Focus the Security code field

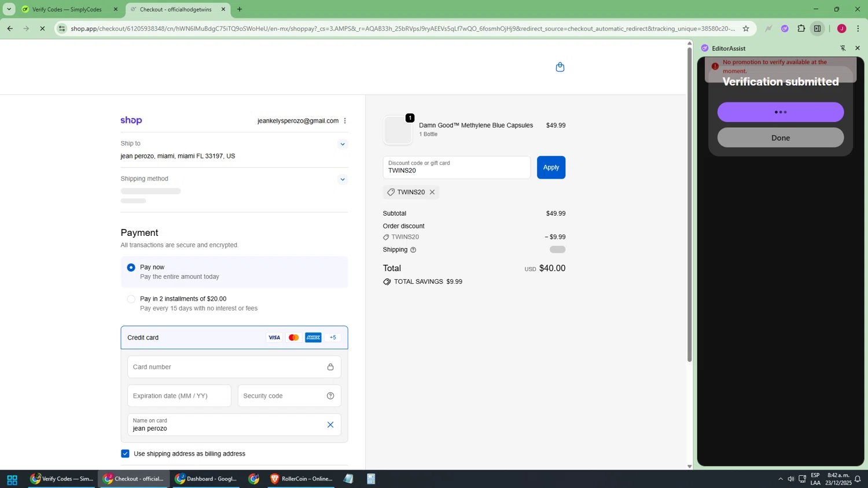(289, 396)
